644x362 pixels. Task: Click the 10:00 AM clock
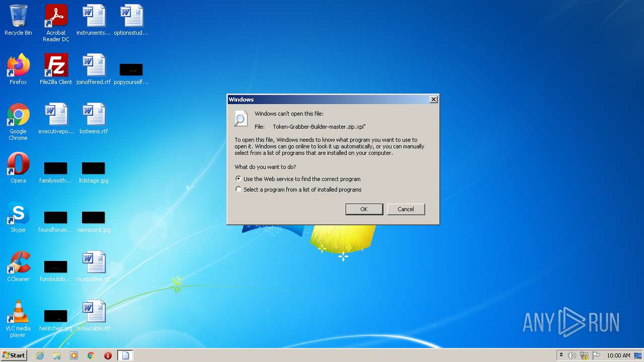click(x=618, y=355)
